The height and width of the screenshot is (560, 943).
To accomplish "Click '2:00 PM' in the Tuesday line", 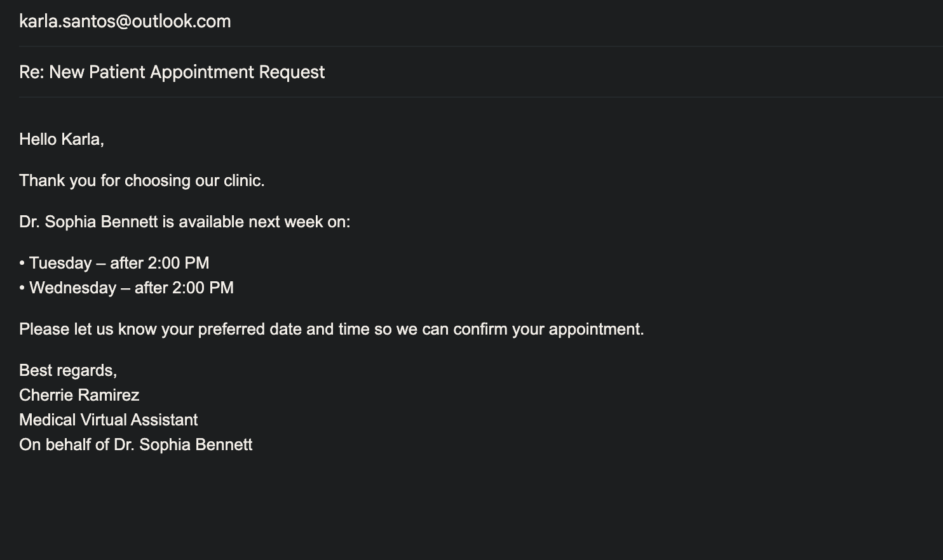I will [178, 263].
